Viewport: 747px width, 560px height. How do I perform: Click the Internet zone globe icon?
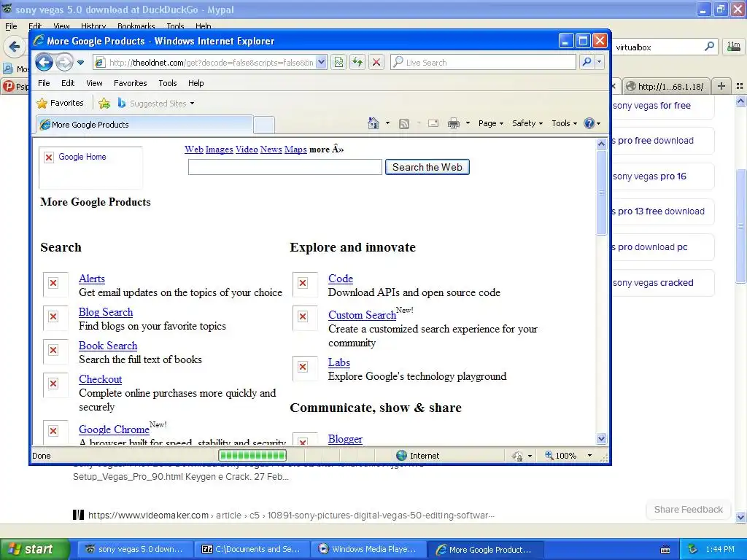click(402, 456)
